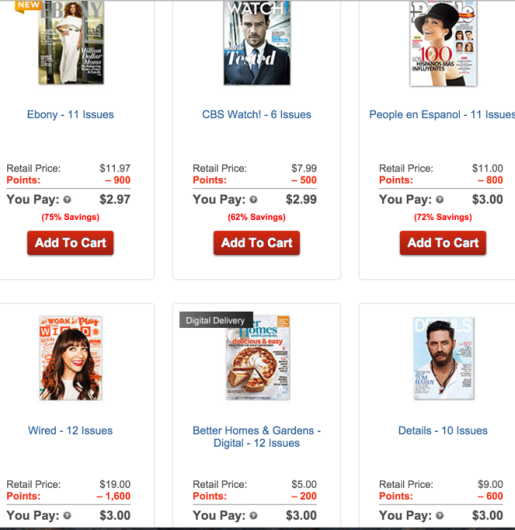This screenshot has width=515, height=530.
Task: Add CBS Watch! to cart
Action: [256, 243]
